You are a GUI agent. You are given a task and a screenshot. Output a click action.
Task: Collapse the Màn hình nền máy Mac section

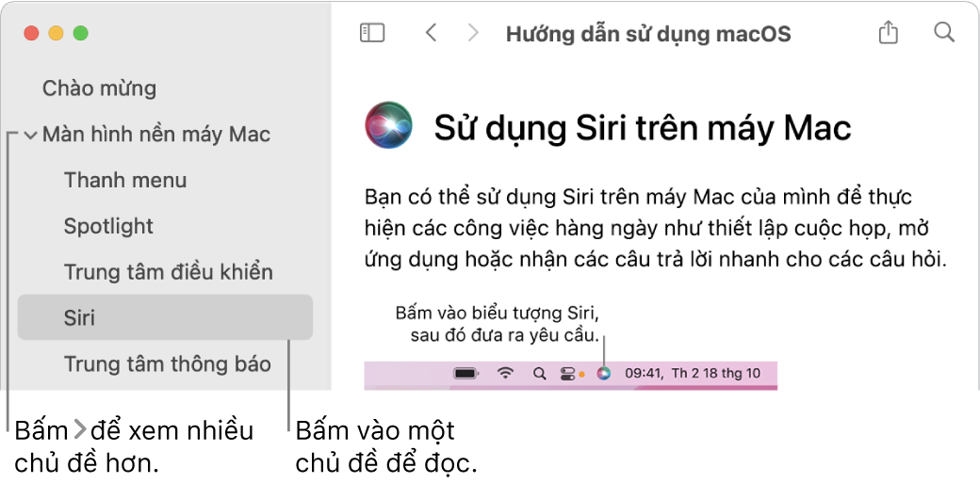(30, 135)
